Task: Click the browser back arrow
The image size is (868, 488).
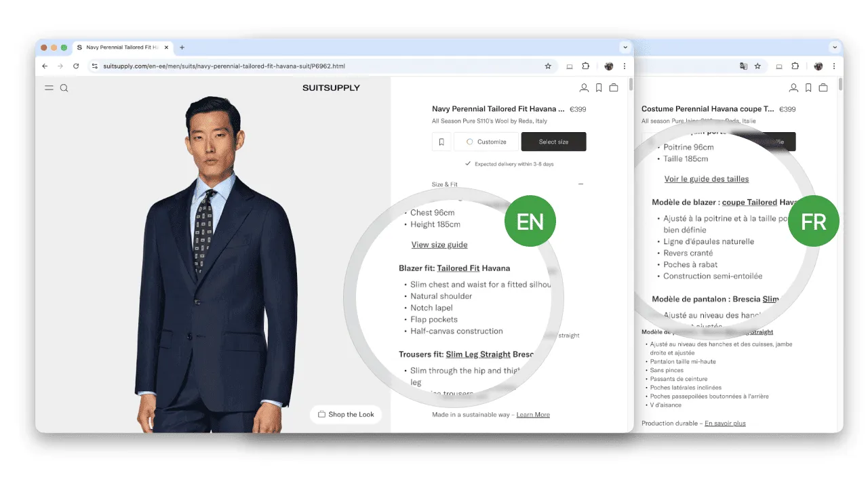Action: (44, 66)
